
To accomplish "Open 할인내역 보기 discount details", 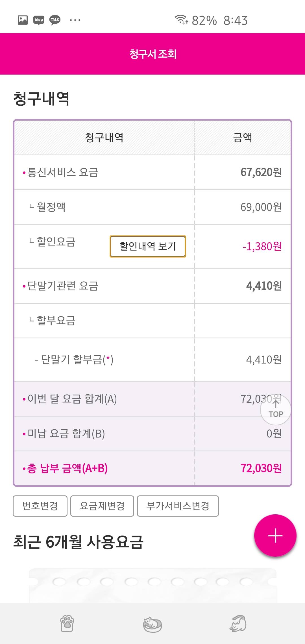I will click(148, 246).
